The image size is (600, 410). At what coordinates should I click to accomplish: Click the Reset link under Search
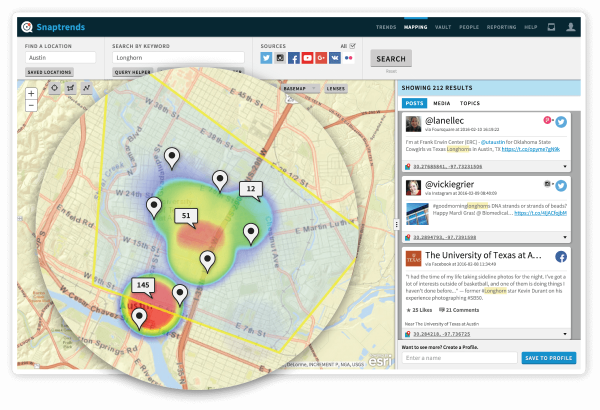[391, 71]
